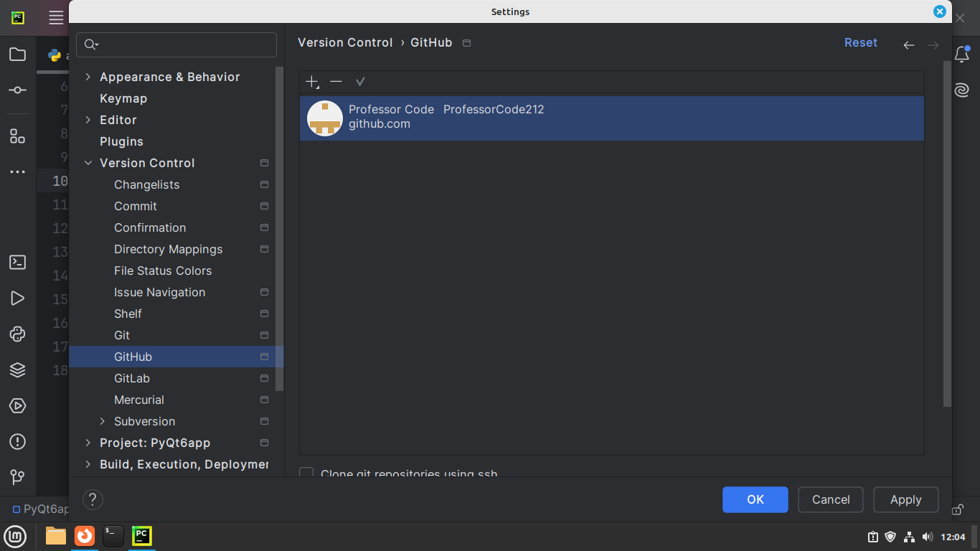
Task: Open Confirmation settings page
Action: pos(150,227)
